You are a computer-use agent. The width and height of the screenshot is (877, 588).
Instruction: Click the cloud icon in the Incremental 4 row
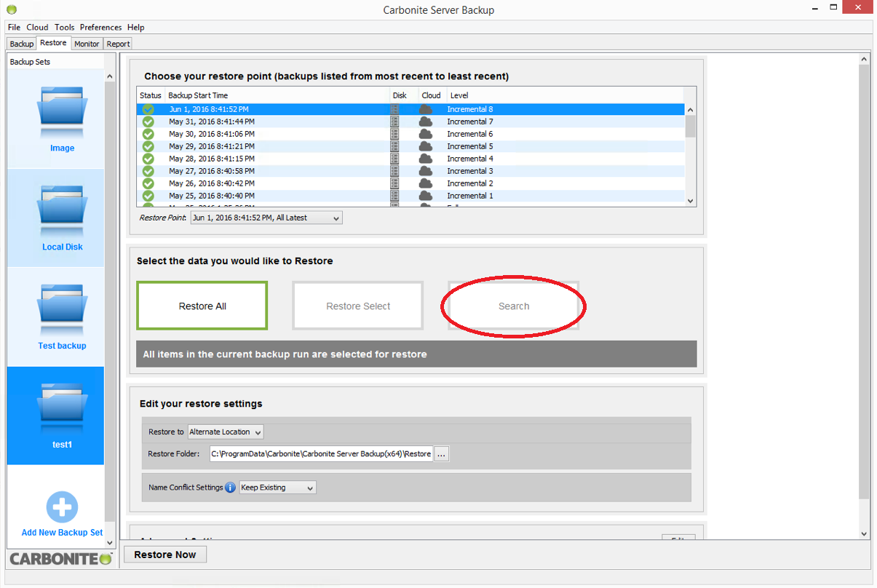coord(426,159)
